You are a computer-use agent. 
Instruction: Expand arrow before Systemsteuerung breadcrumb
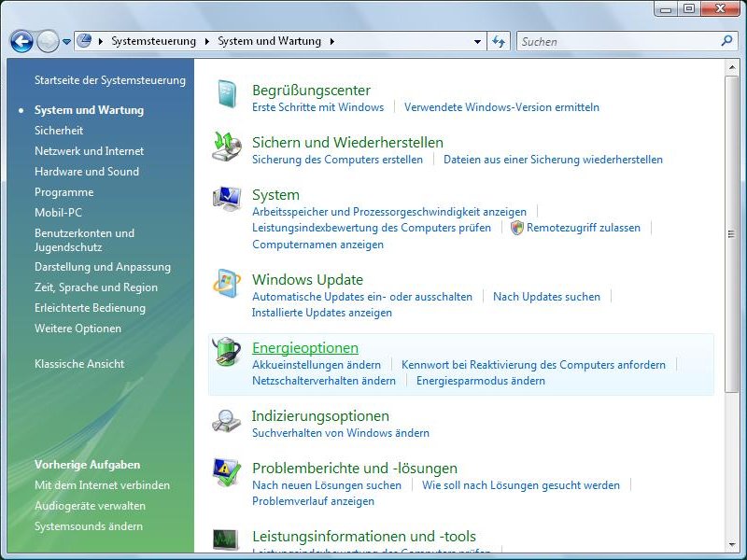point(101,41)
